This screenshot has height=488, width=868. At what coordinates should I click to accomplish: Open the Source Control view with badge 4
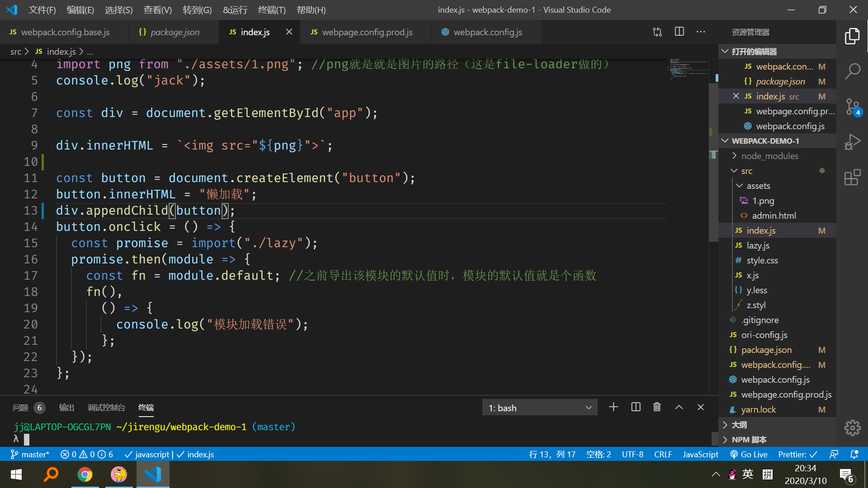coord(852,107)
